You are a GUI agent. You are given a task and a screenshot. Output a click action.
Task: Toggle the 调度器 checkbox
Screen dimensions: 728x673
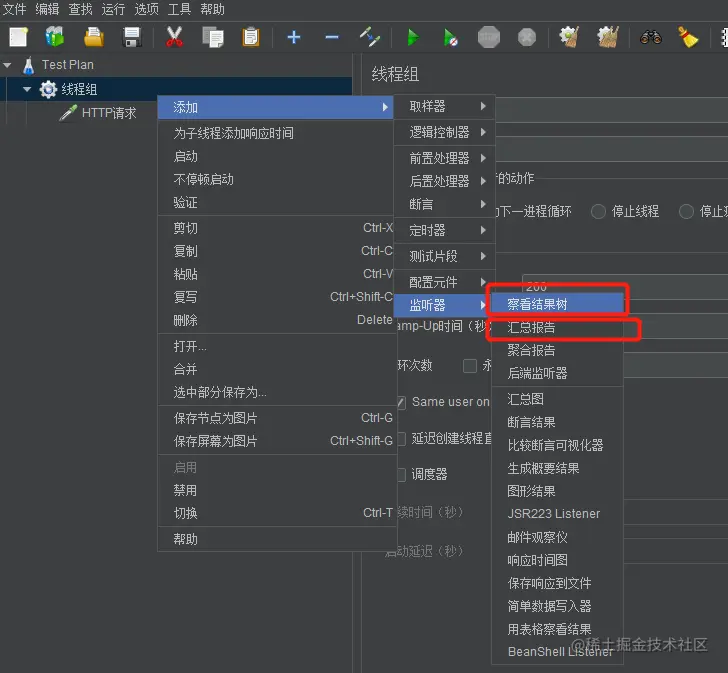point(402,474)
